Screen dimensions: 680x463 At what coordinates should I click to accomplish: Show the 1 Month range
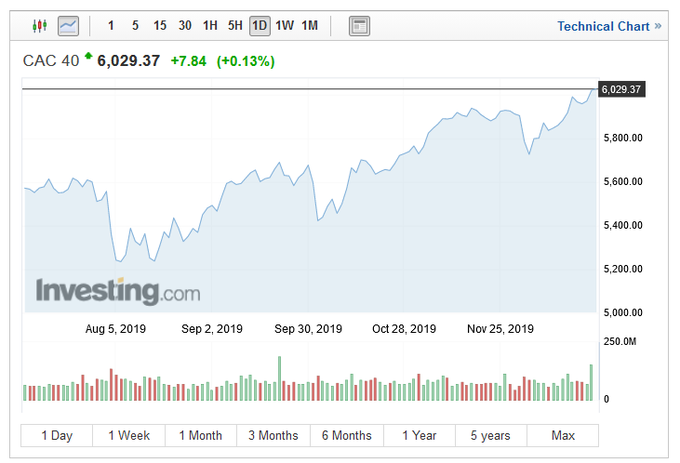[201, 435]
